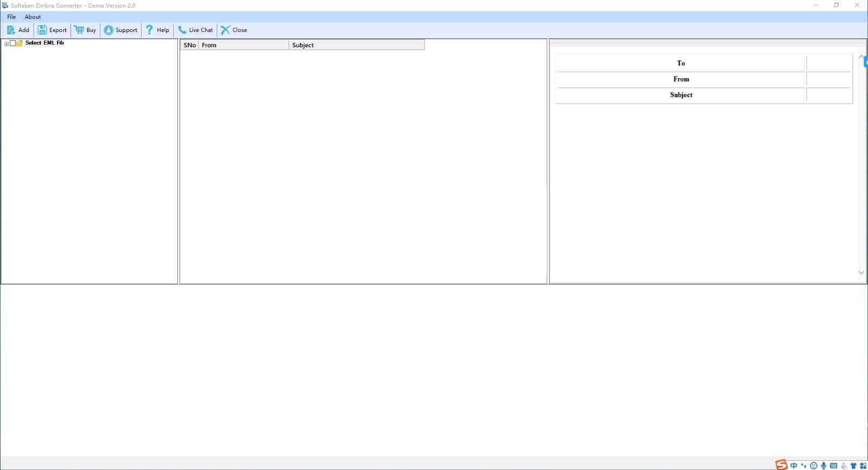Open the IME skin shirt icon
The height and width of the screenshot is (470, 868).
(x=853, y=466)
